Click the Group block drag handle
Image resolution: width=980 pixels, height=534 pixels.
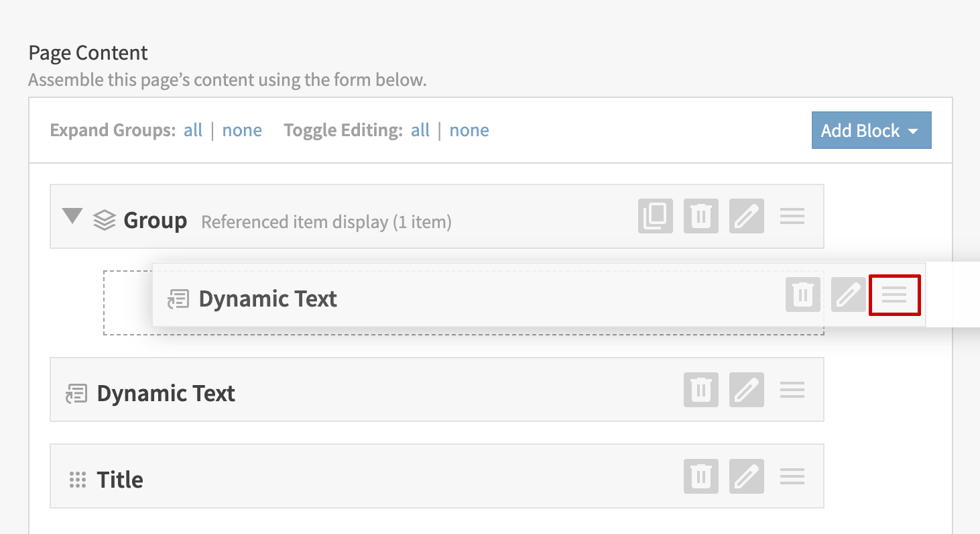coord(792,217)
